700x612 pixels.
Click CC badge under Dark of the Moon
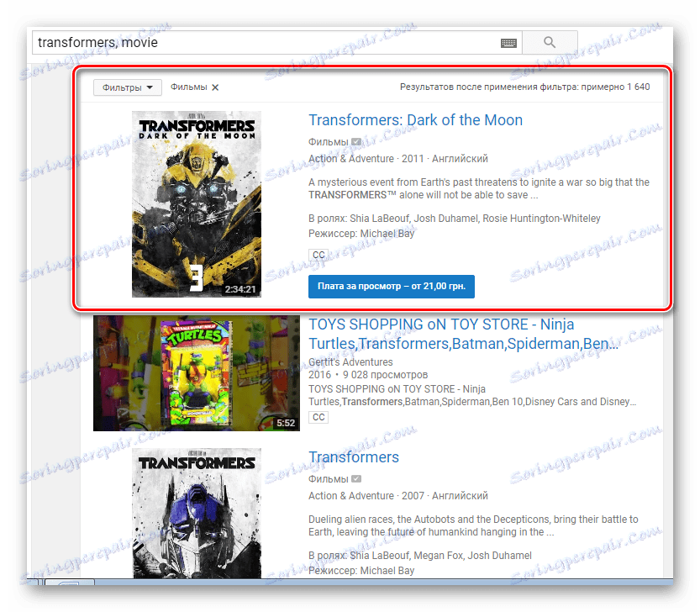point(318,255)
